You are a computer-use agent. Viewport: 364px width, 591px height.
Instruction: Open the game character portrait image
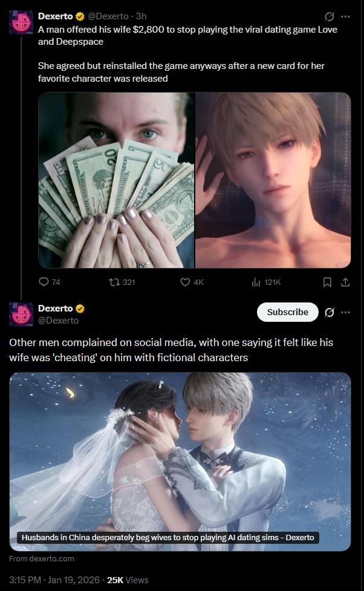pyautogui.click(x=273, y=180)
